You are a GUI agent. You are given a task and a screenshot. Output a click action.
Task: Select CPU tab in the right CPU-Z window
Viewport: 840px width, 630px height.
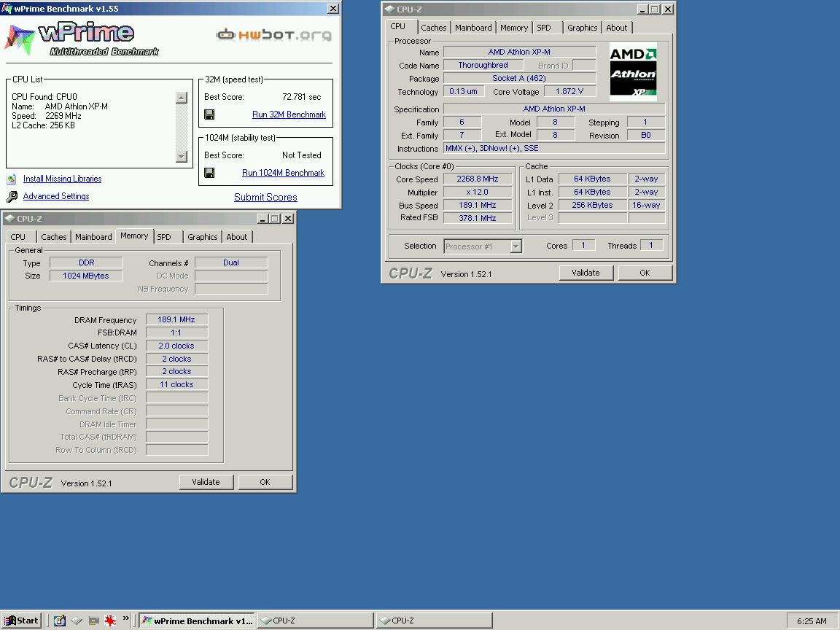point(397,26)
